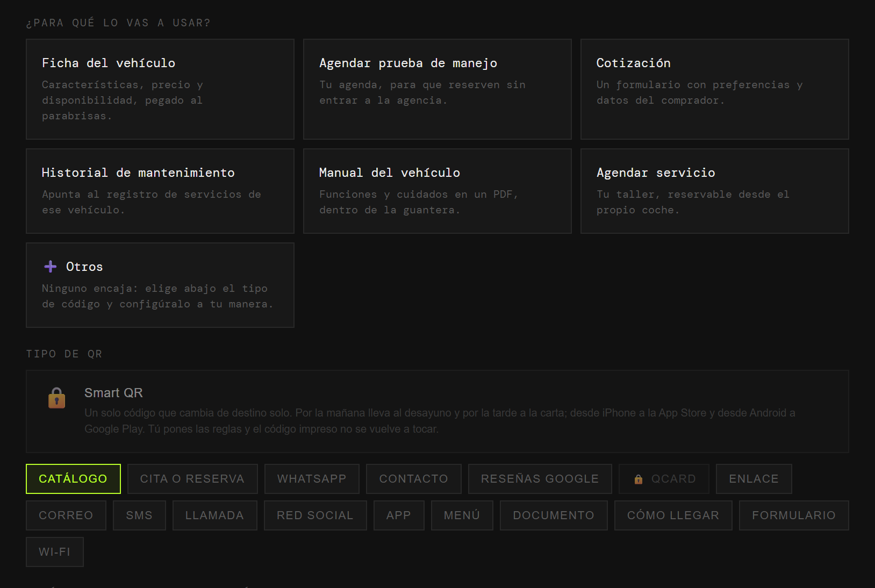Screen dimensions: 875x588
Task: Select the CATÁLOGO QR type
Action: pyautogui.click(x=73, y=479)
